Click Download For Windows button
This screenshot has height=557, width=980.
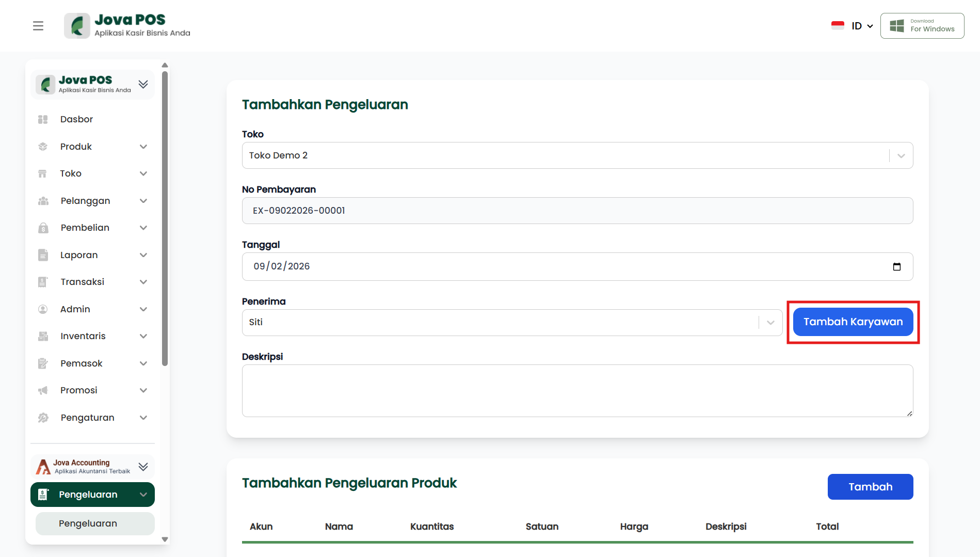coord(922,26)
